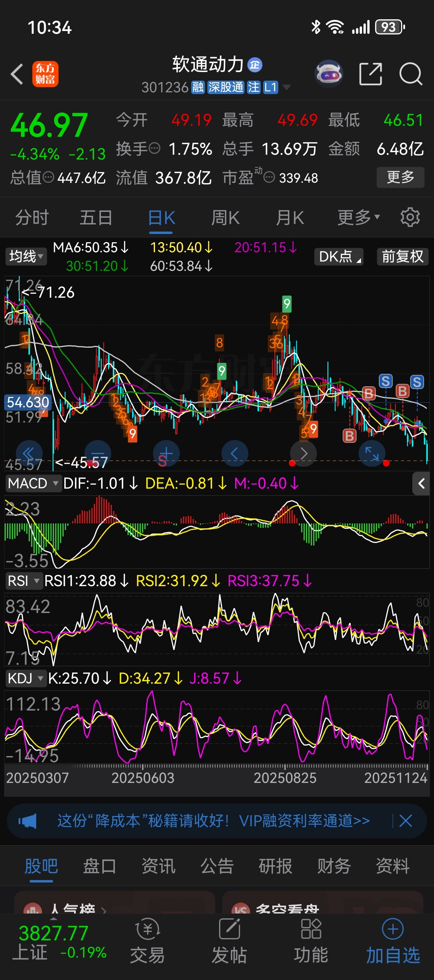Open the 人气榜 card
The image size is (434, 980).
pyautogui.click(x=114, y=902)
